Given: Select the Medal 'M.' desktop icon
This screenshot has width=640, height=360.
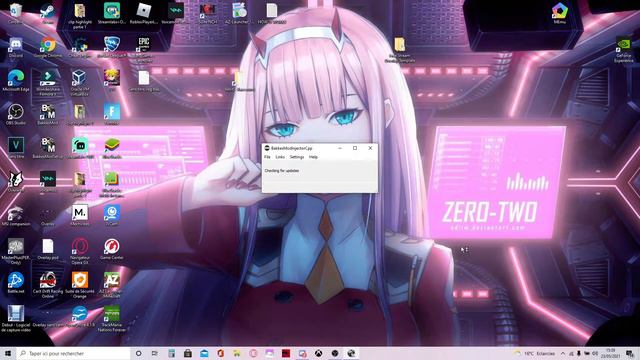Looking at the screenshot, I should (80, 215).
